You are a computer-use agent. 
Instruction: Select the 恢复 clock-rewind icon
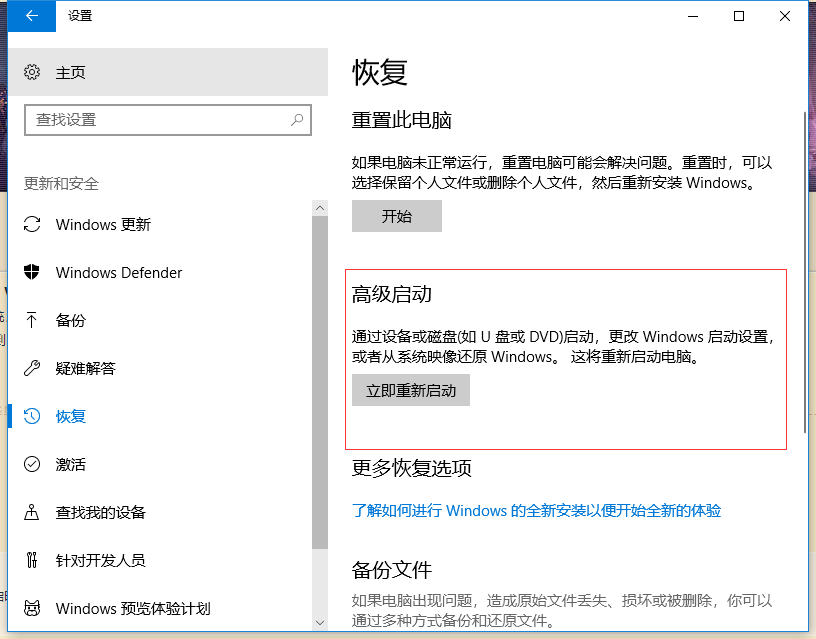[32, 416]
